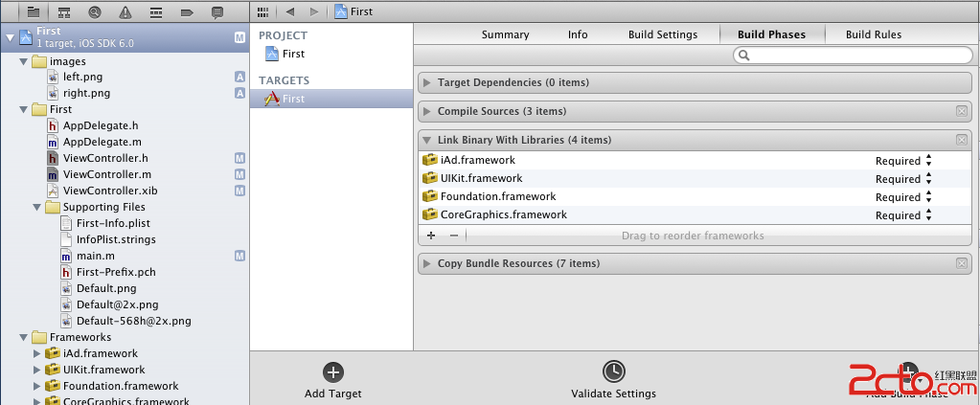980x405 pixels.
Task: Remove a framework with the minus button
Action: point(454,236)
